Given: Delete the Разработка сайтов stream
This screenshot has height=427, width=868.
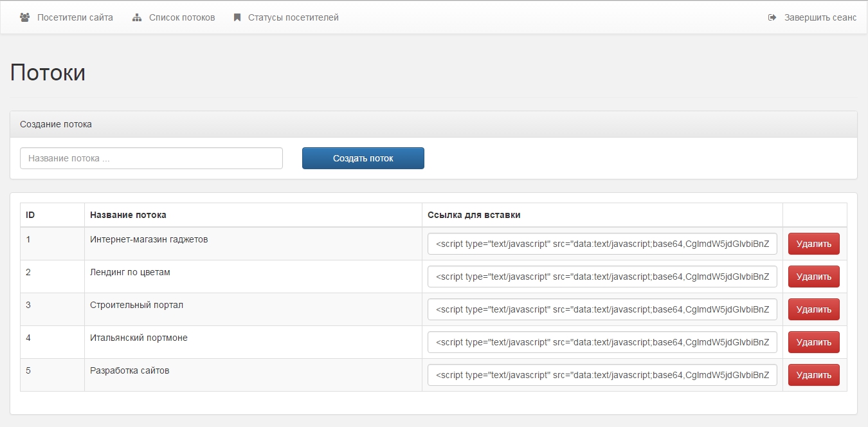Looking at the screenshot, I should pyautogui.click(x=813, y=375).
